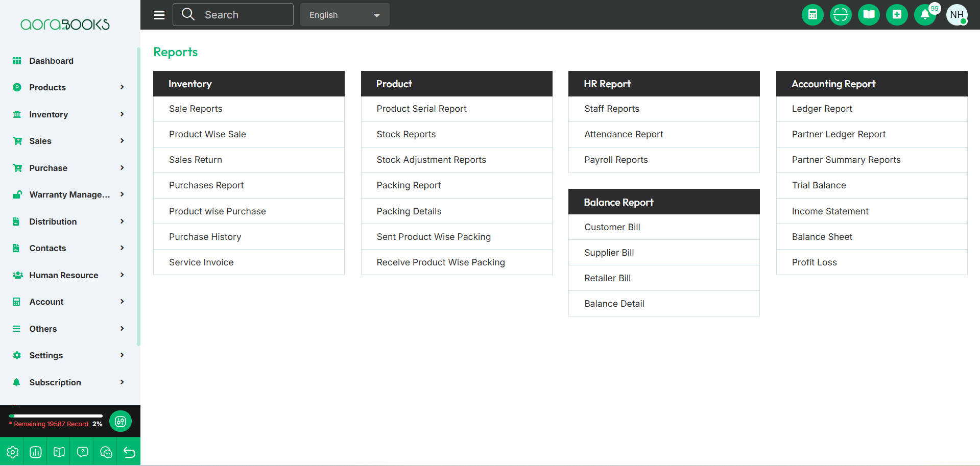Open the notifications bell with 99 badge

tap(925, 15)
